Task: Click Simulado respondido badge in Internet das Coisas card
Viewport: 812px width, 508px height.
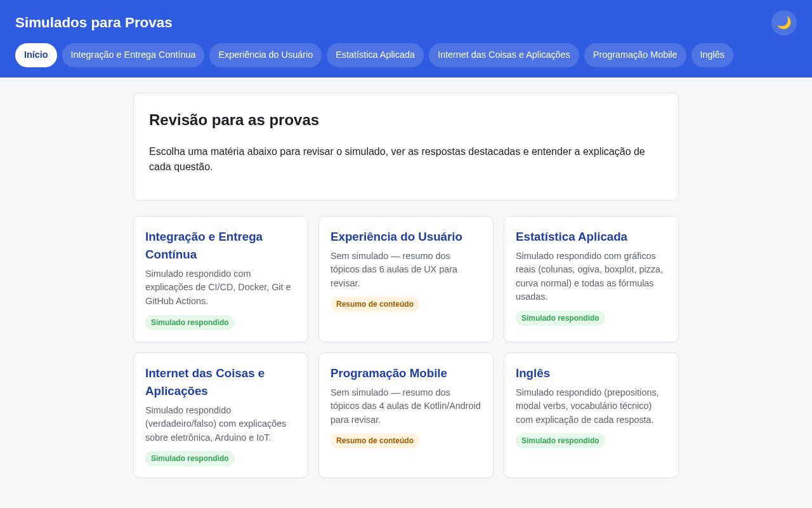Action: (x=190, y=458)
